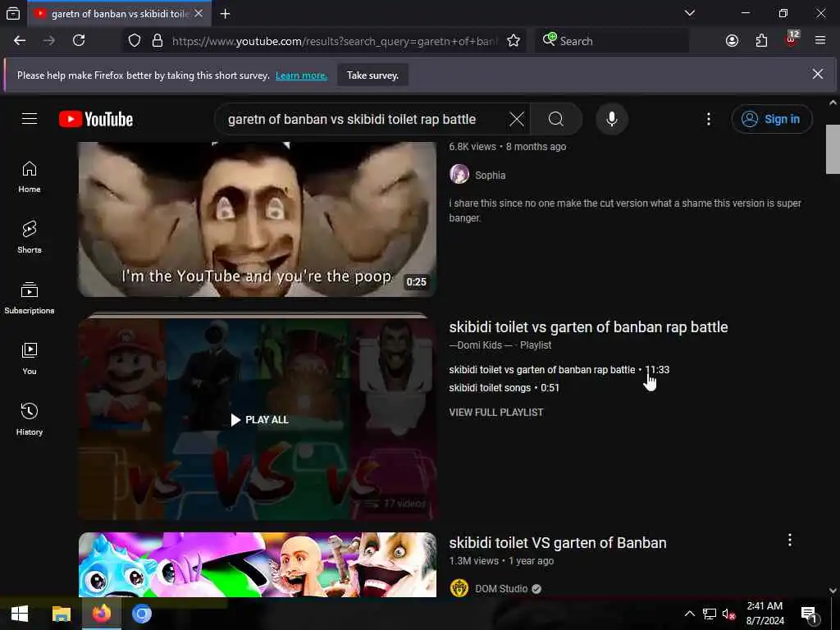
Task: Follow the Learn more link
Action: click(301, 75)
